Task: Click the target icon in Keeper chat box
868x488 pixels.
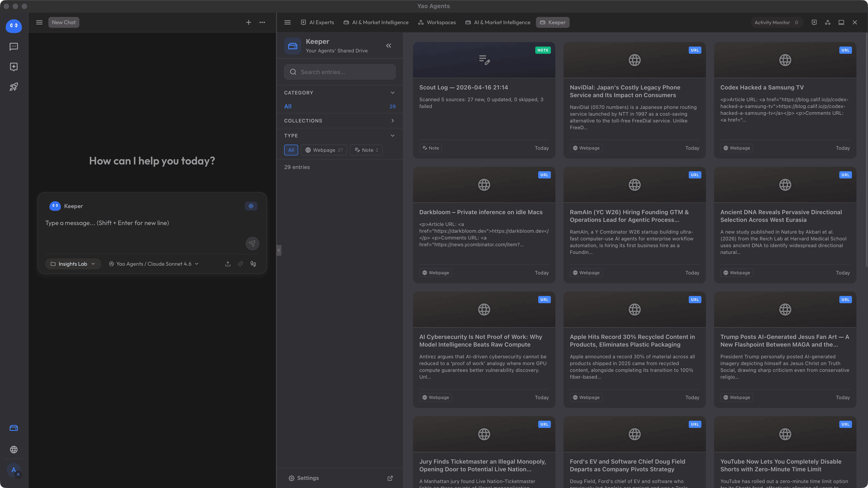Action: pos(251,206)
